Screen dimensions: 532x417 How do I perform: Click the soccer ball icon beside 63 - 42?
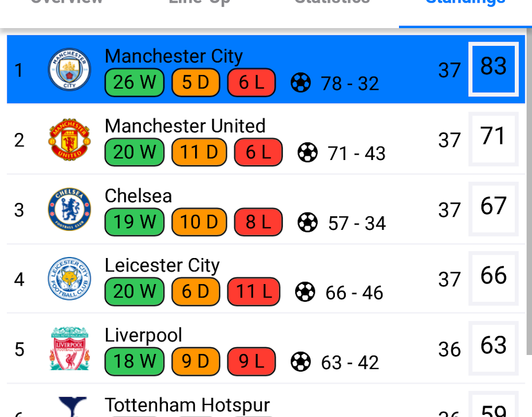coord(301,362)
